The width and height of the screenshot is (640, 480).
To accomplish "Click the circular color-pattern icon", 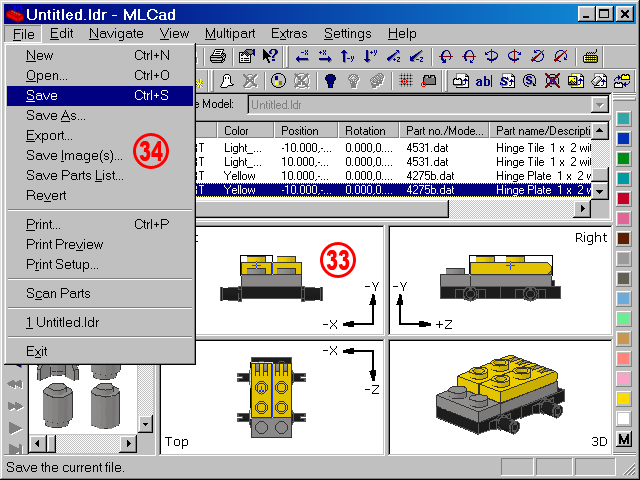I will pyautogui.click(x=279, y=80).
